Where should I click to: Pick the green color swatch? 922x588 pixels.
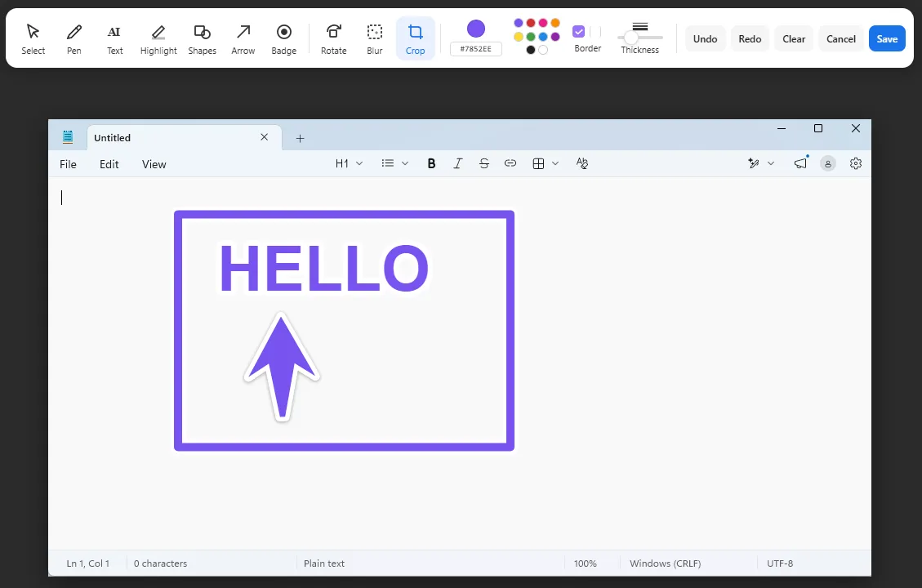click(x=530, y=37)
